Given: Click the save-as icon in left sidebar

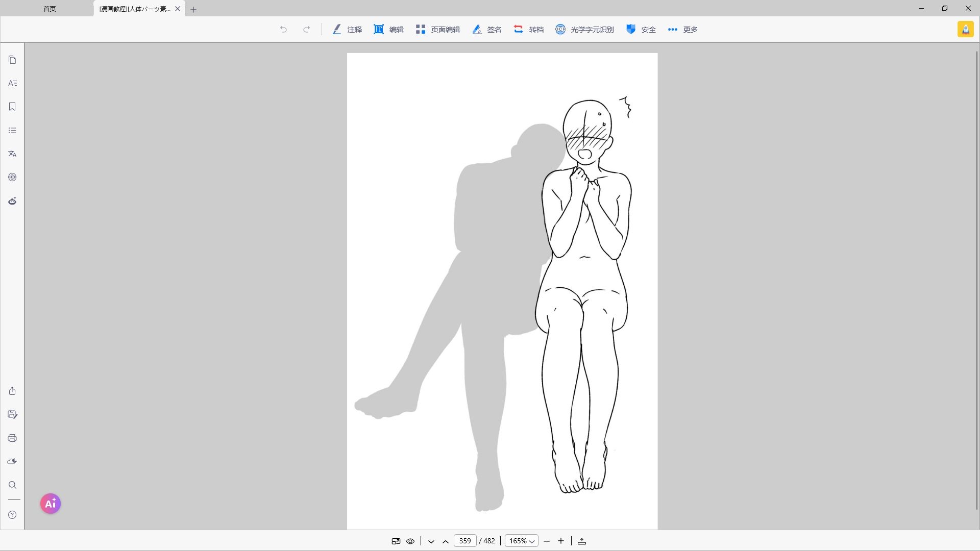Looking at the screenshot, I should pyautogui.click(x=12, y=414).
